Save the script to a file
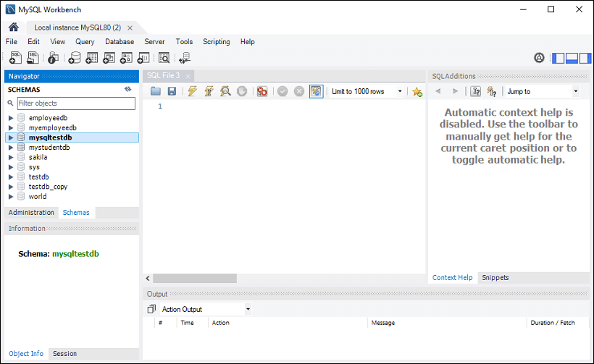594x364 pixels. pos(172,91)
